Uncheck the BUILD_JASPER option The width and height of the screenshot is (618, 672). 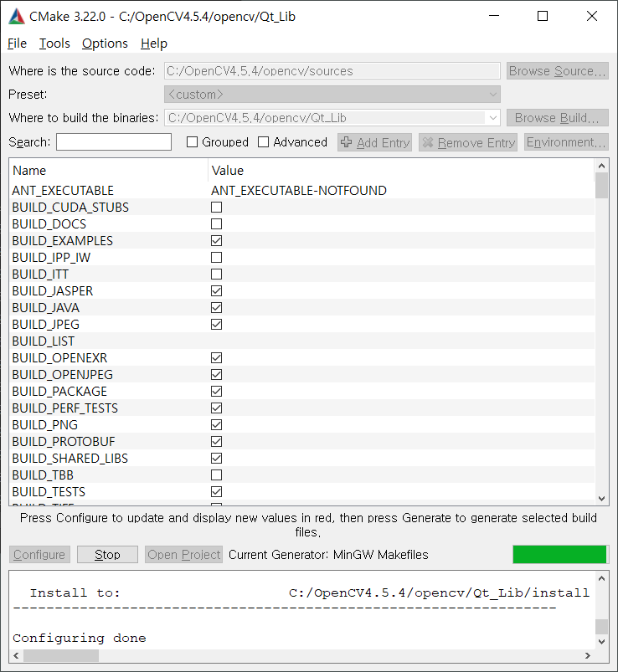pyautogui.click(x=217, y=290)
